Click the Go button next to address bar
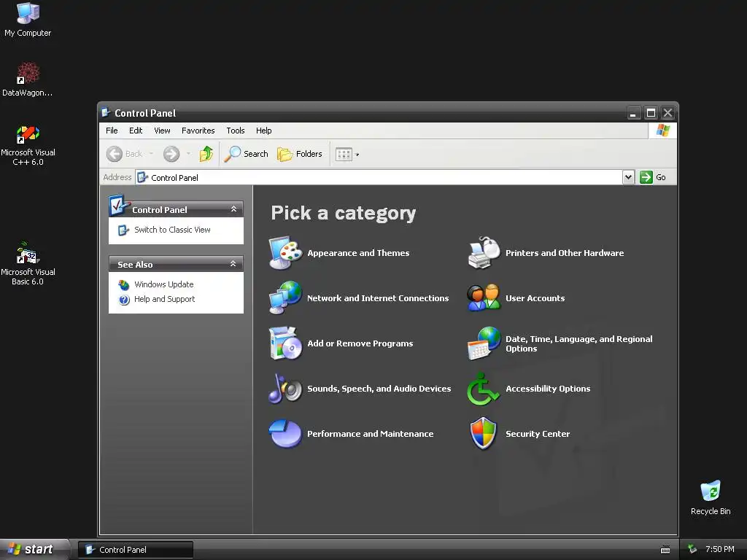 [x=653, y=177]
